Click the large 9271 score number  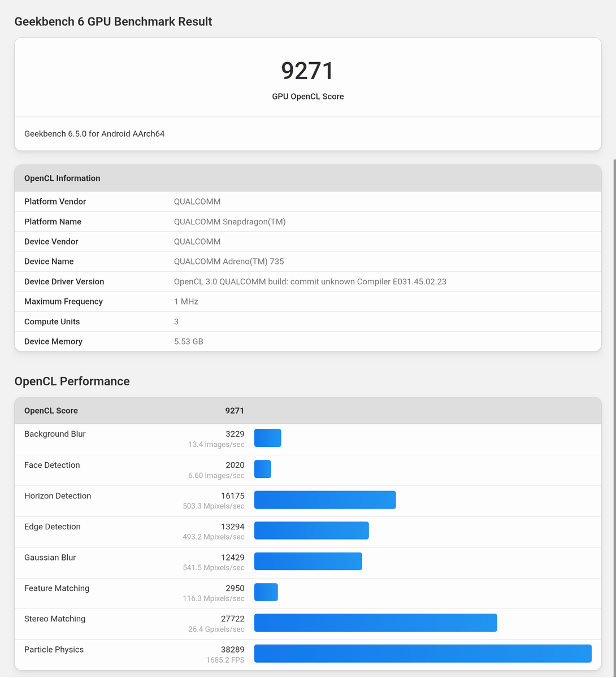pyautogui.click(x=308, y=71)
